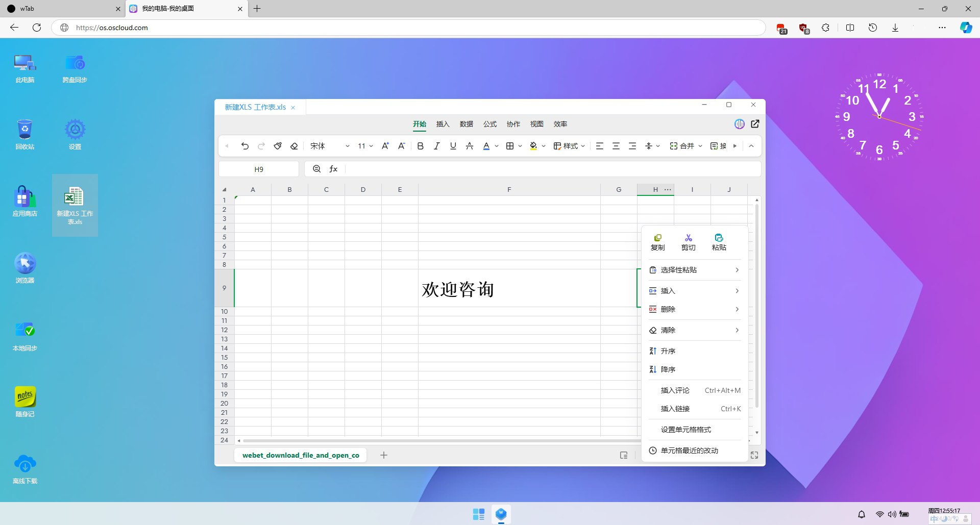Sort ascending with 升序

(695, 351)
